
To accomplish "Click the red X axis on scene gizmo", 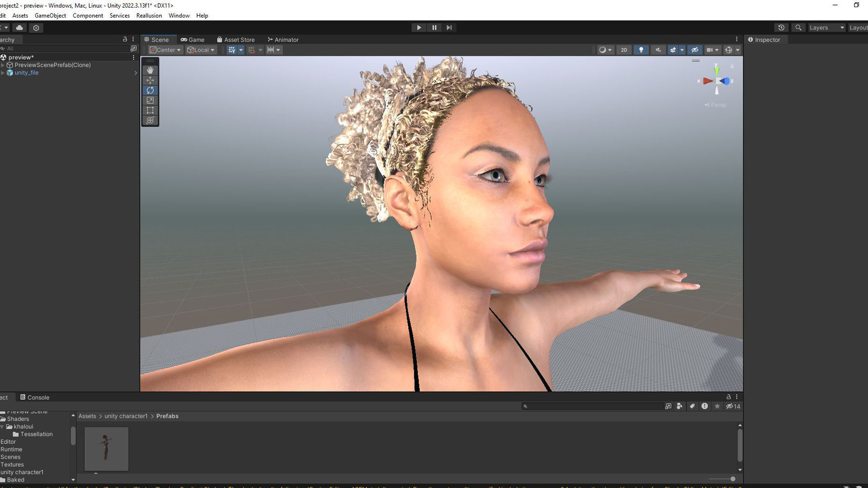I will 707,81.
